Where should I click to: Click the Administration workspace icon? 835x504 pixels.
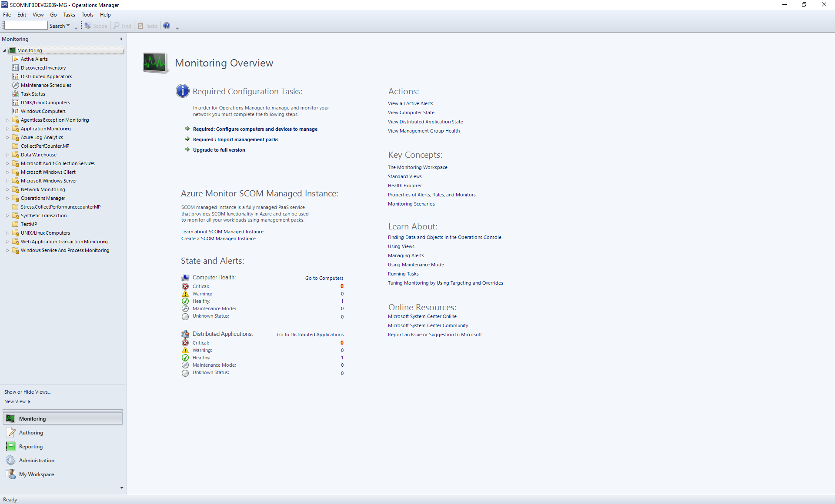click(10, 460)
